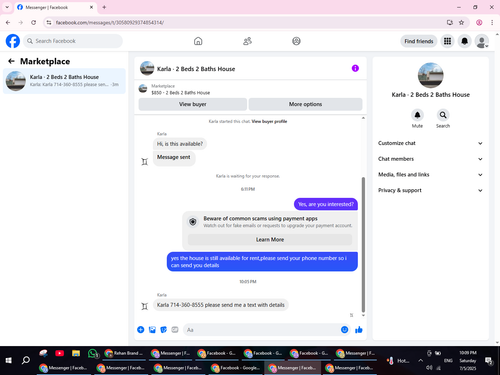Bookmark this page with the star icon
Image resolution: width=500 pixels, height=375 pixels.
tap(461, 22)
